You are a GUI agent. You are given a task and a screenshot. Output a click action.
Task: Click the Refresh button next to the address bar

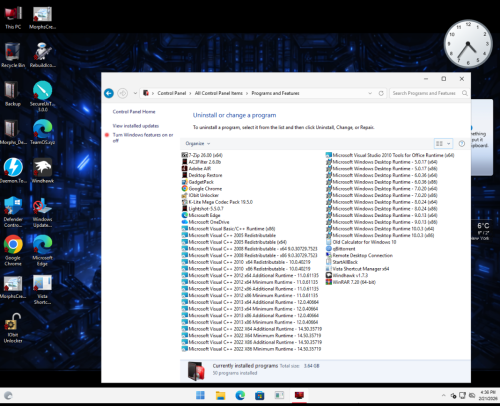[x=381, y=93]
